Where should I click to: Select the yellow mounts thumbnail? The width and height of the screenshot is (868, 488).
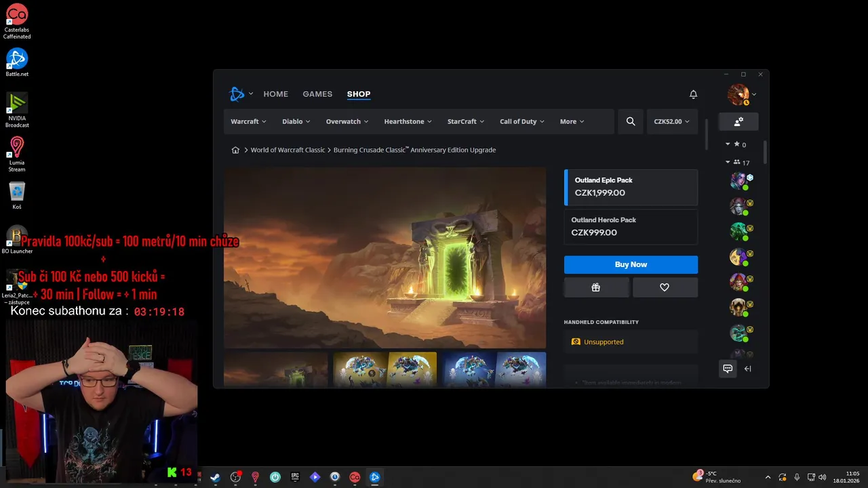tap(384, 370)
